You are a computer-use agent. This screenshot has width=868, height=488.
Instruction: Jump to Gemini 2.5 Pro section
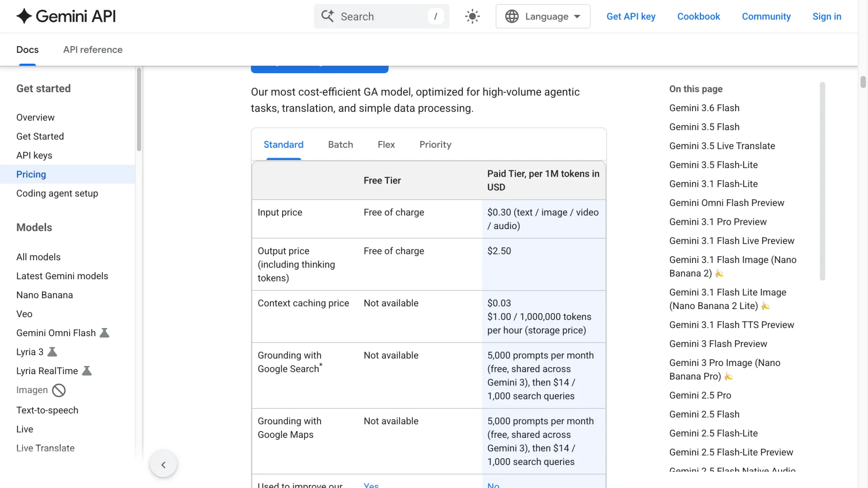700,395
